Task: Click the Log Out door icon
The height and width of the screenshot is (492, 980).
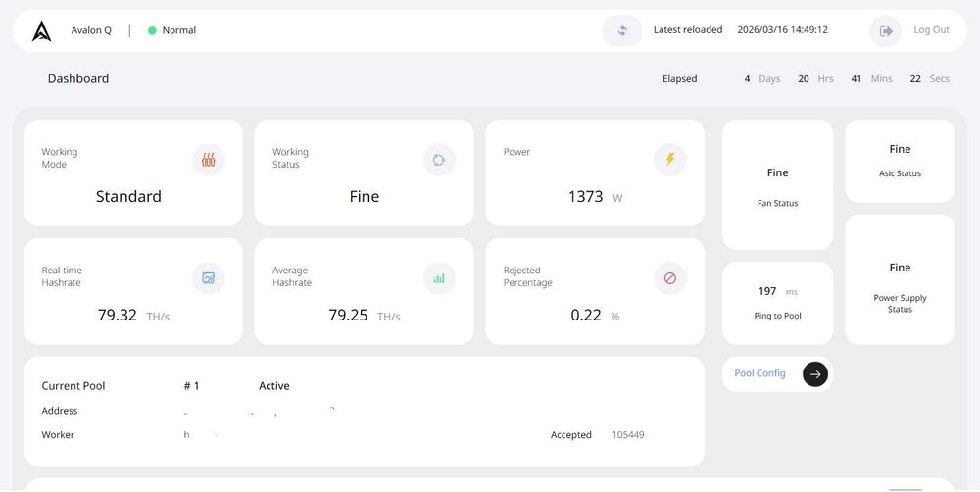Action: click(886, 30)
